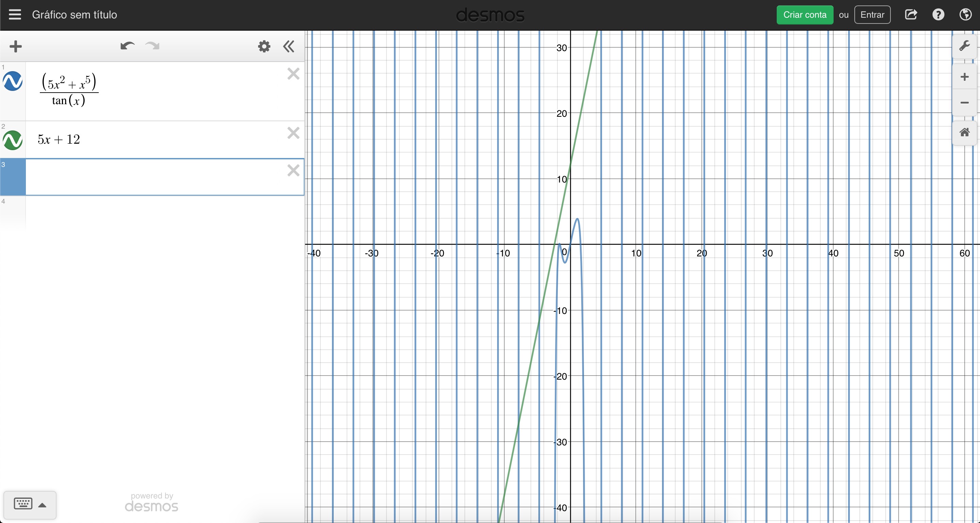980x523 pixels.
Task: Undo the last action
Action: (127, 46)
